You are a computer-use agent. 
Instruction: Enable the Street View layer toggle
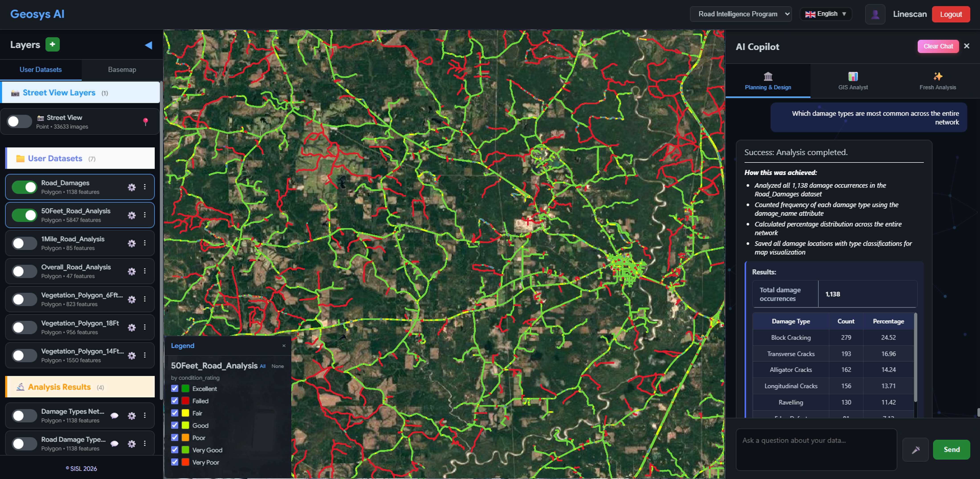tap(19, 122)
